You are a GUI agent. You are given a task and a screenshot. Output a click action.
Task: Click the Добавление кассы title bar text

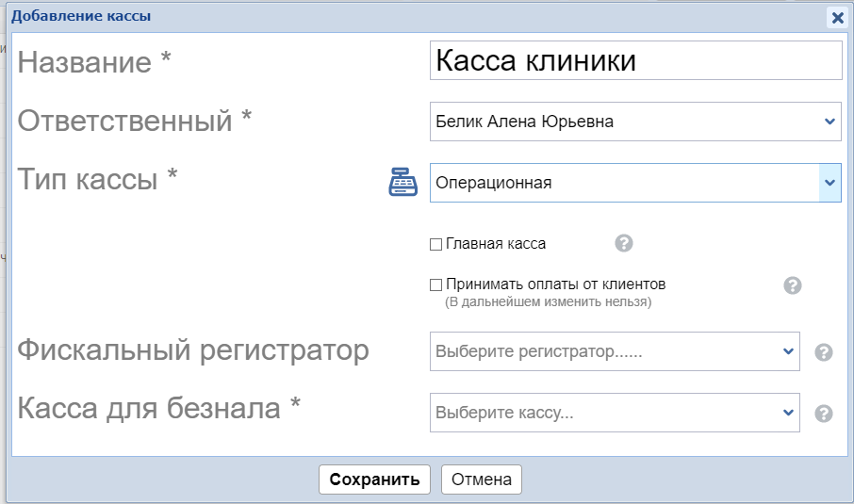tap(80, 16)
